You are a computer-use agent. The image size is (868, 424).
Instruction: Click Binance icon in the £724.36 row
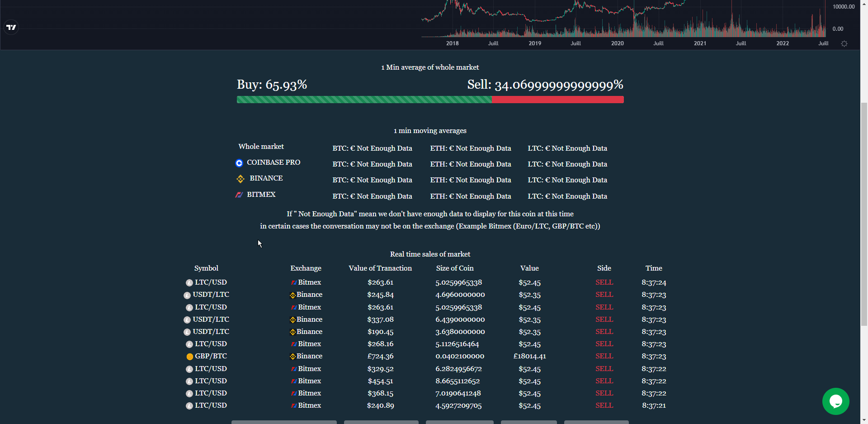(x=292, y=357)
